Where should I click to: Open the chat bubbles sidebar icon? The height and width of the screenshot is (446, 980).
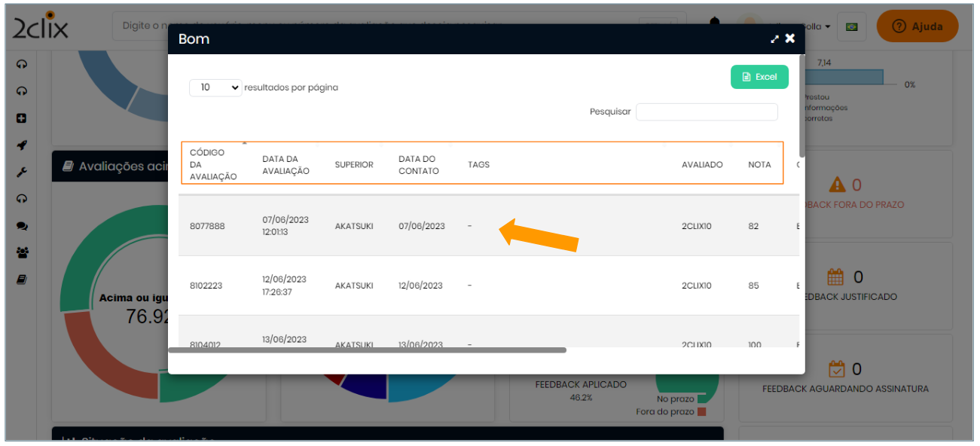22,226
